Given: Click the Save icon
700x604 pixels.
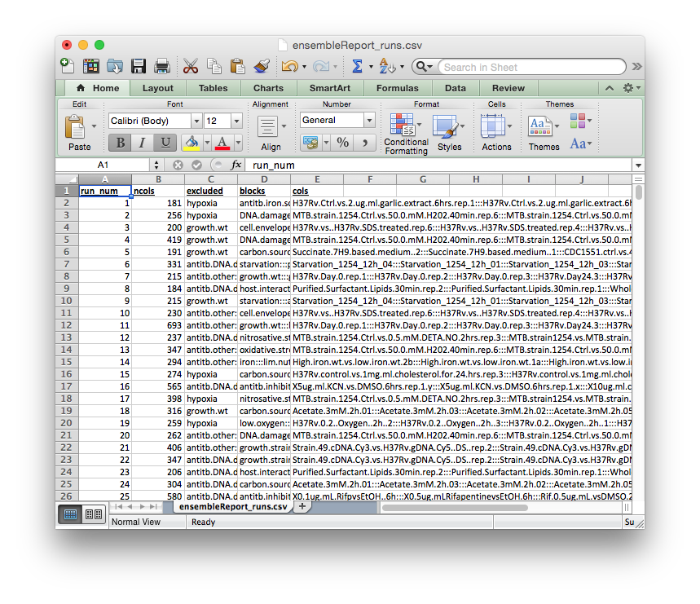Looking at the screenshot, I should [x=139, y=66].
